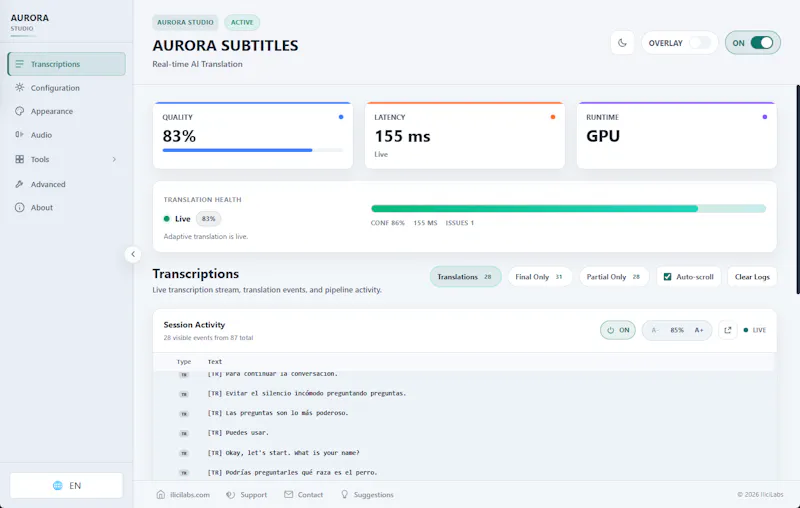Toggle the OVERLAY switch
This screenshot has width=800, height=508.
point(699,43)
